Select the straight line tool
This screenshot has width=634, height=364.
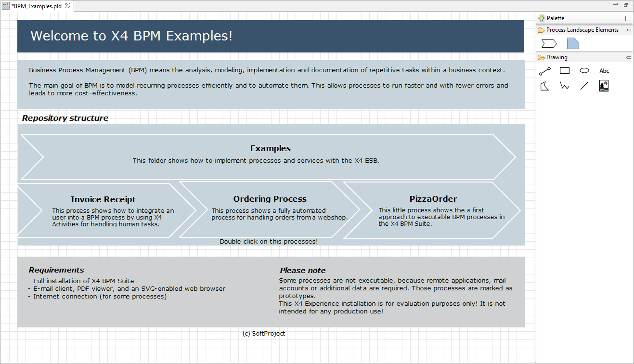584,86
